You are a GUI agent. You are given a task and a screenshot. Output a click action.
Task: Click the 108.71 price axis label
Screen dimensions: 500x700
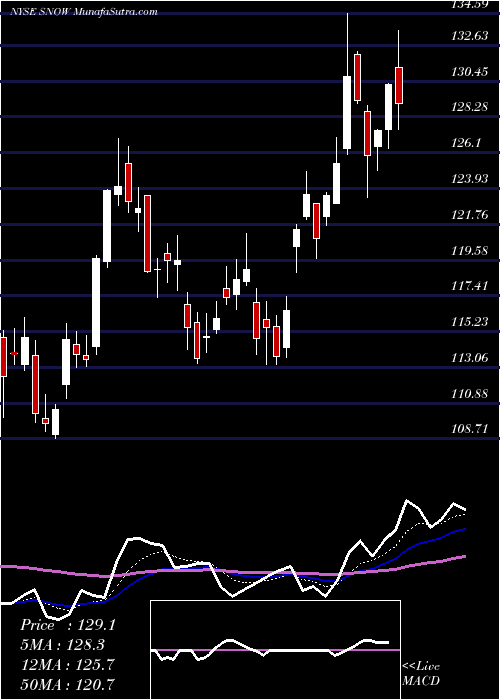pyautogui.click(x=469, y=429)
